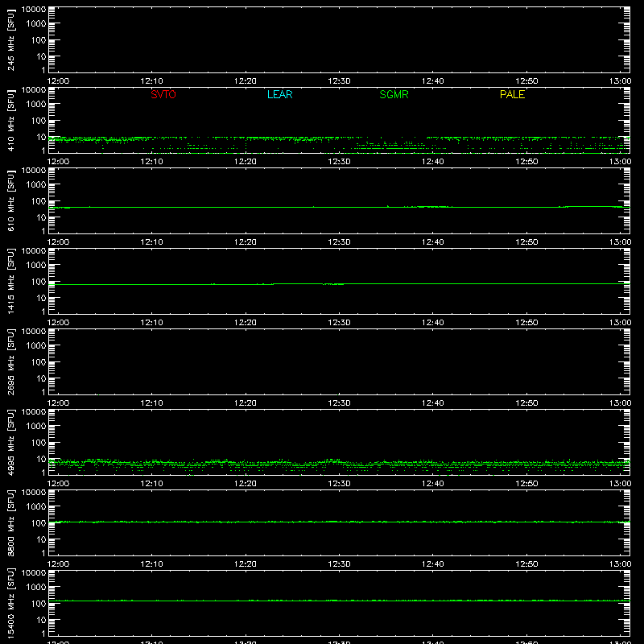The width and height of the screenshot is (644, 644).
Task: Select the 8800 MHz [SFU] axis label
Action: point(10,522)
